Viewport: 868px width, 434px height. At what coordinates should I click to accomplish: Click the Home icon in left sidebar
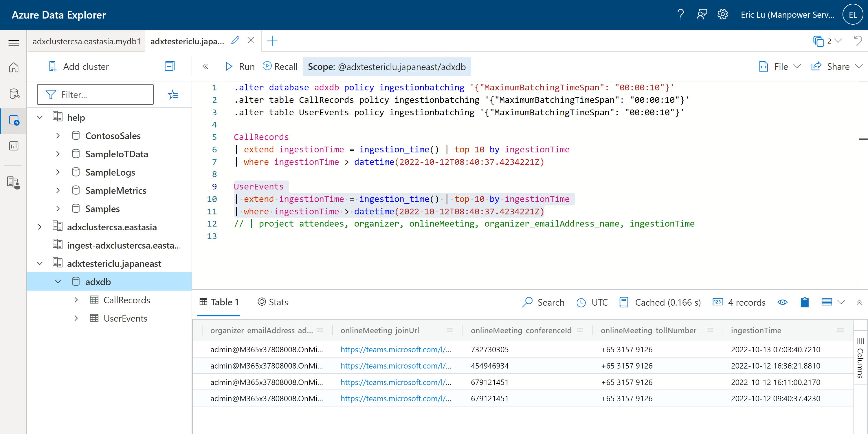click(14, 68)
